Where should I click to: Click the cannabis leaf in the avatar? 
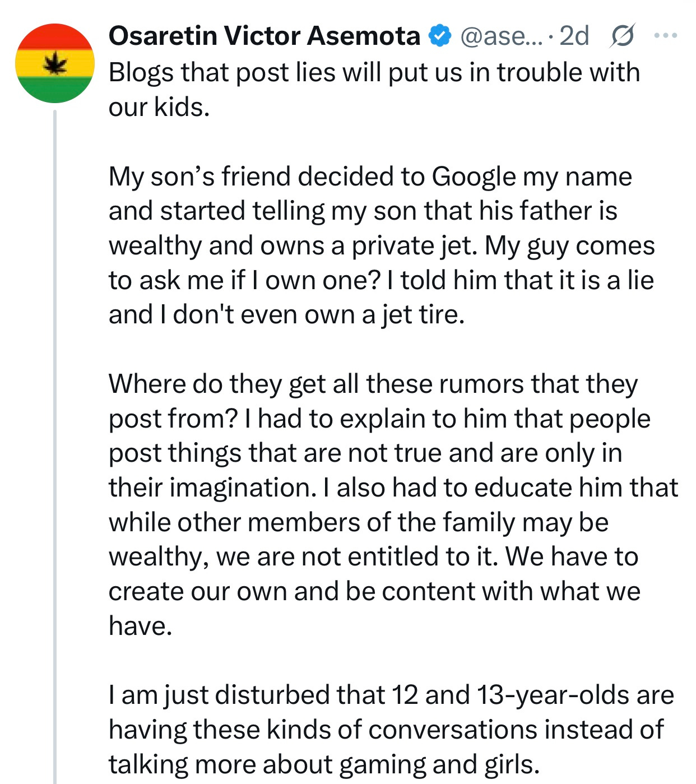[55, 63]
